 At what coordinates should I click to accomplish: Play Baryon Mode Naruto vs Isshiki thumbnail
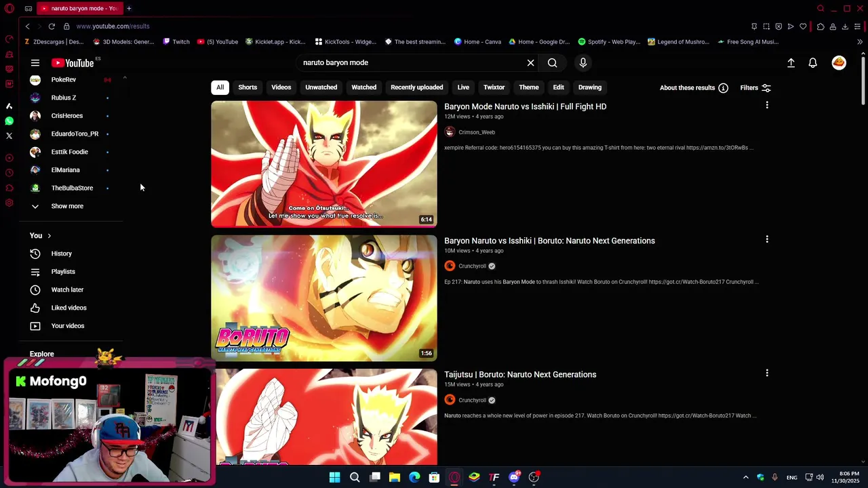click(324, 164)
